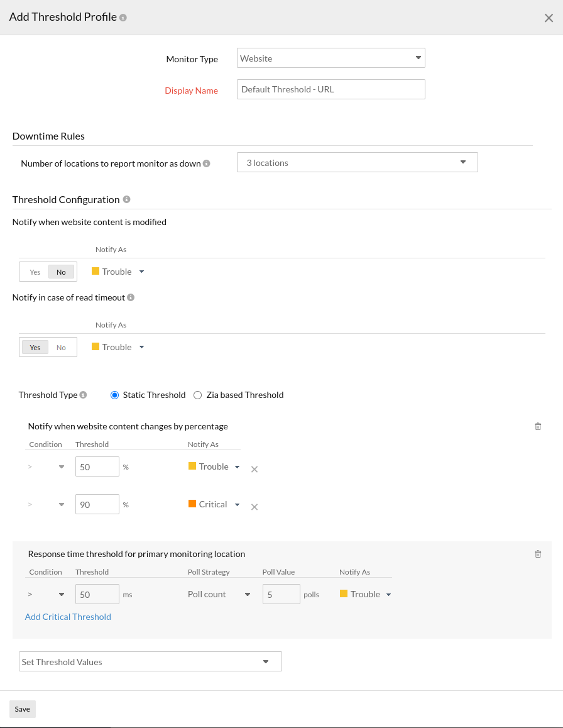Click the Display Name text field
The height and width of the screenshot is (728, 563).
click(331, 89)
